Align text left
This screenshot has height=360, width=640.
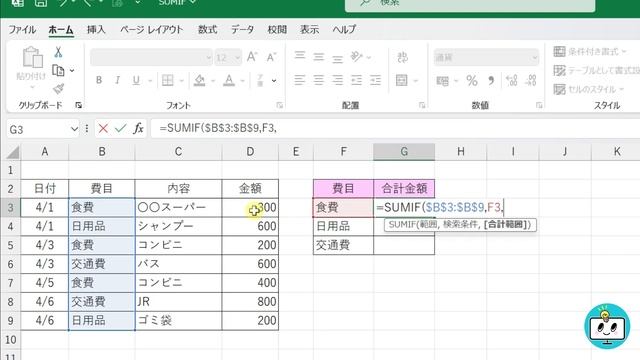300,80
